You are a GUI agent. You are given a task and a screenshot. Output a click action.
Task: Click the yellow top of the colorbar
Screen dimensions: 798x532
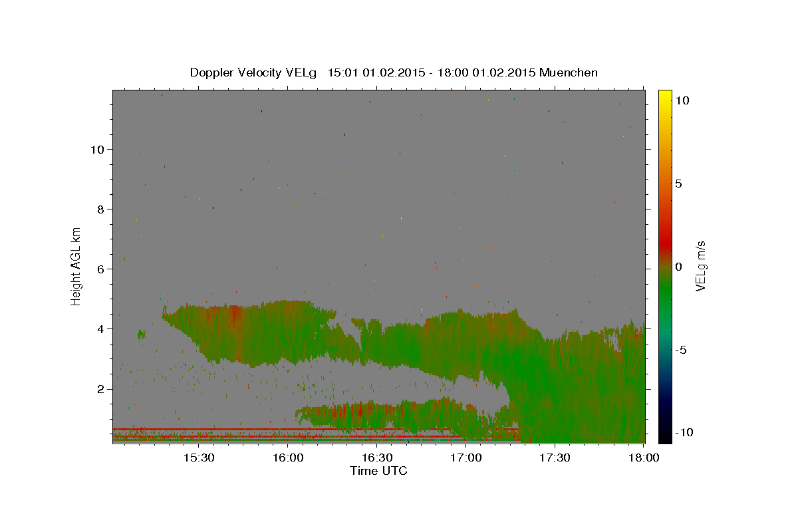coord(665,94)
